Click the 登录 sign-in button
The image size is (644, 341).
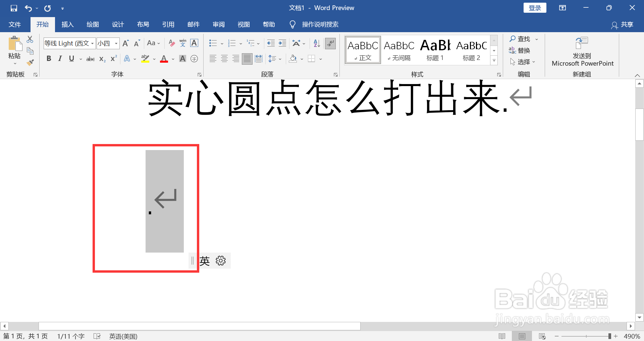click(x=535, y=7)
